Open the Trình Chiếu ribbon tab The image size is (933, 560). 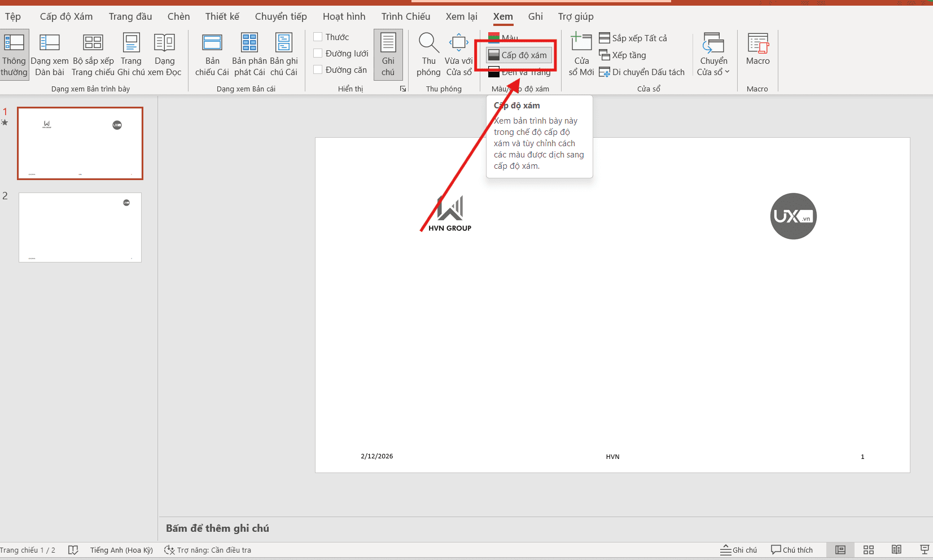click(405, 16)
